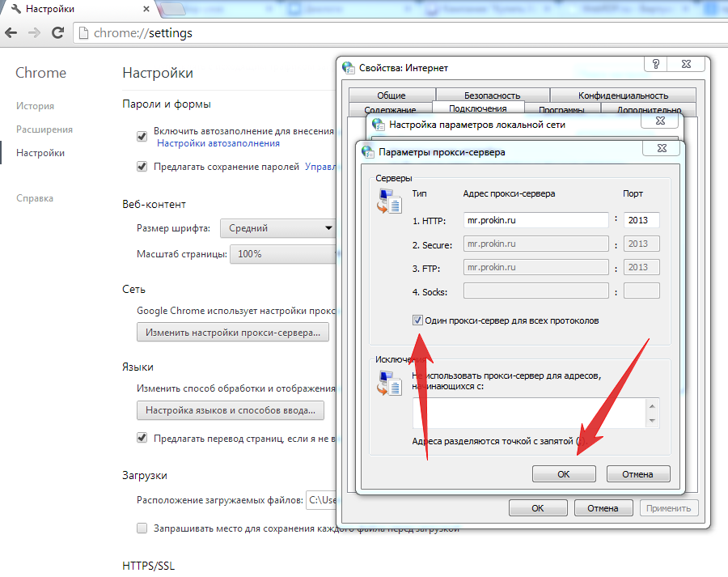728x577 pixels.
Task: Switch to the Дополнительно tab
Action: 649,109
